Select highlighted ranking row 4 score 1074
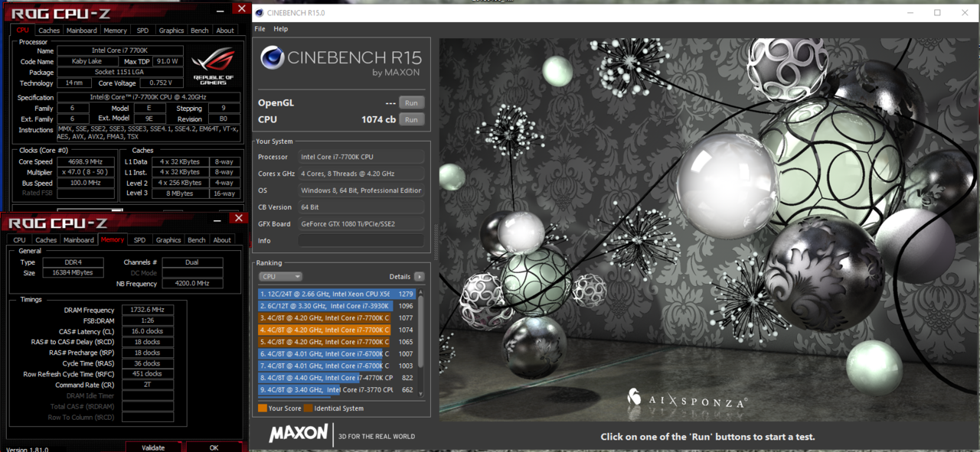Screen dimensions: 980x452 pos(337,330)
